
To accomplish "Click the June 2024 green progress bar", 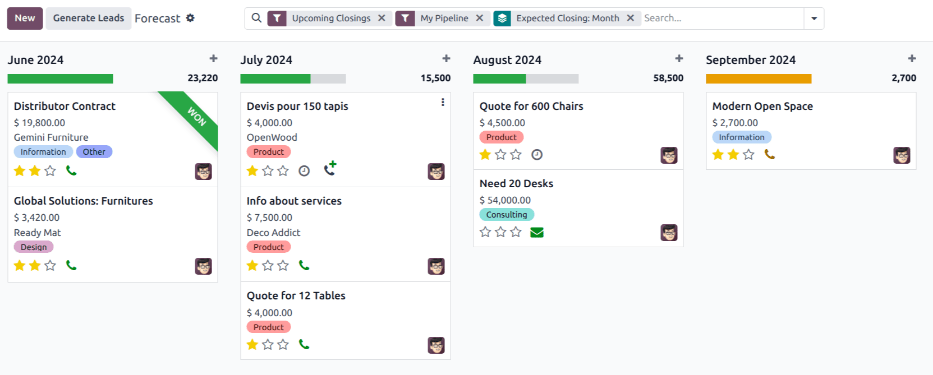I will click(60, 79).
